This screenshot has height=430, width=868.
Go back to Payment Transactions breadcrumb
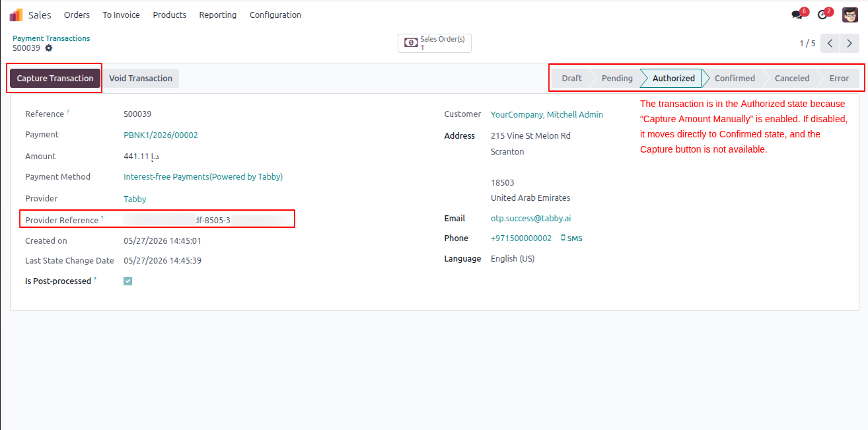click(x=52, y=38)
